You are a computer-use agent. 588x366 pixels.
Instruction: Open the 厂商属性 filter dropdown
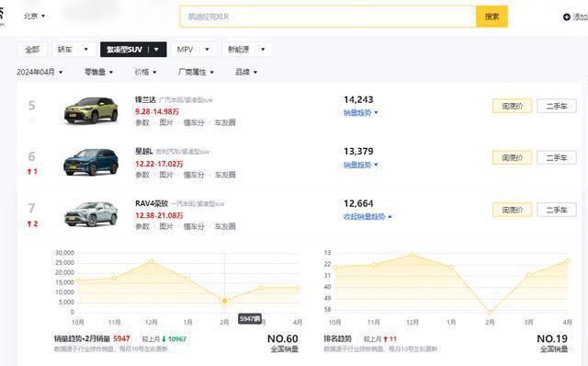click(196, 72)
